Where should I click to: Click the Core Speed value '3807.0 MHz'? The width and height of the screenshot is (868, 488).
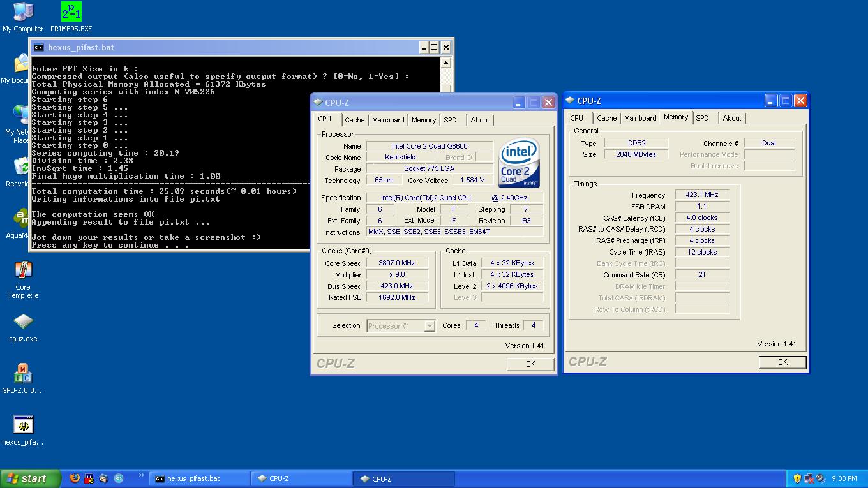(397, 263)
